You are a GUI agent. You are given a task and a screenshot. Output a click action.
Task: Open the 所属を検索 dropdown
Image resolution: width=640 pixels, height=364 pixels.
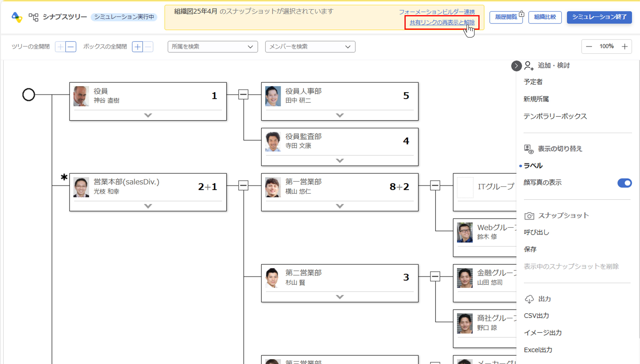click(x=213, y=47)
